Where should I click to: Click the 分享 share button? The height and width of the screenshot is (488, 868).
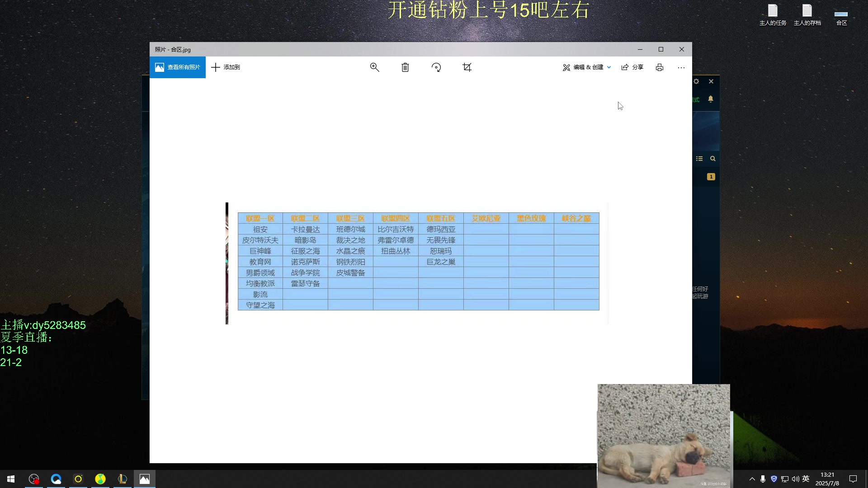tap(632, 67)
